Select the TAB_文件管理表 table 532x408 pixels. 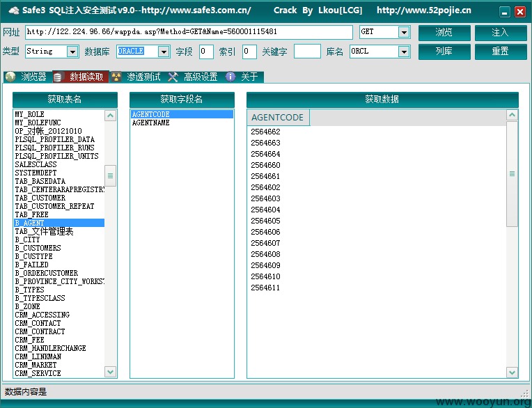coord(59,231)
